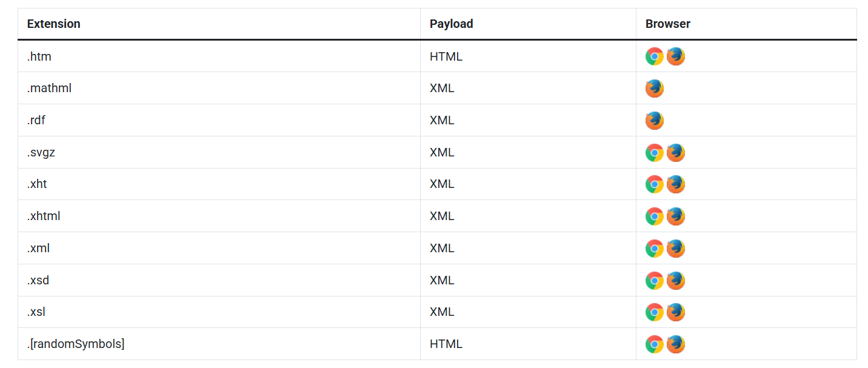This screenshot has width=868, height=368.
Task: Click the Firefox icon in the .xsl row
Action: 675,312
